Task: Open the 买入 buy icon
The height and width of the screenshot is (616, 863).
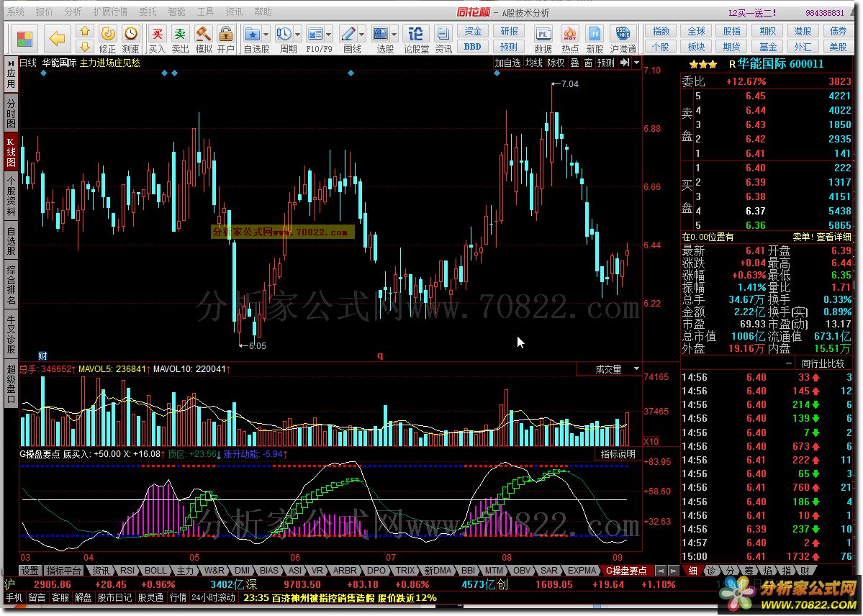Action: coord(157,40)
